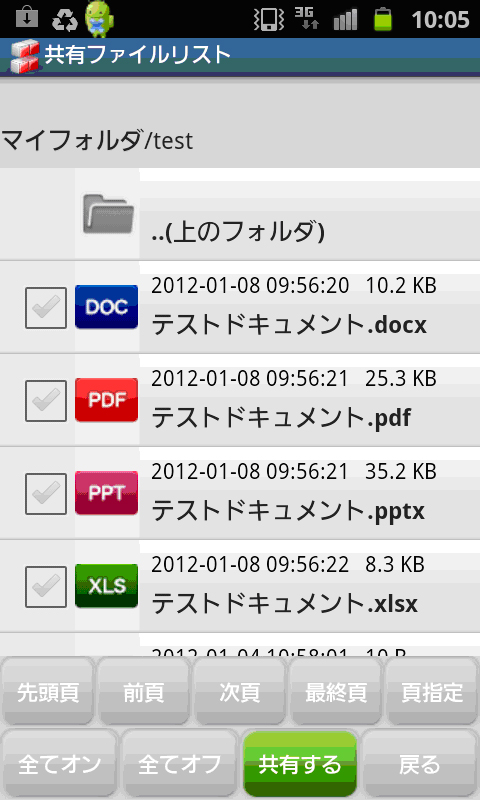The width and height of the screenshot is (480, 800).
Task: Check the box for テストドキュメント.docx
Action: pyautogui.click(x=46, y=308)
